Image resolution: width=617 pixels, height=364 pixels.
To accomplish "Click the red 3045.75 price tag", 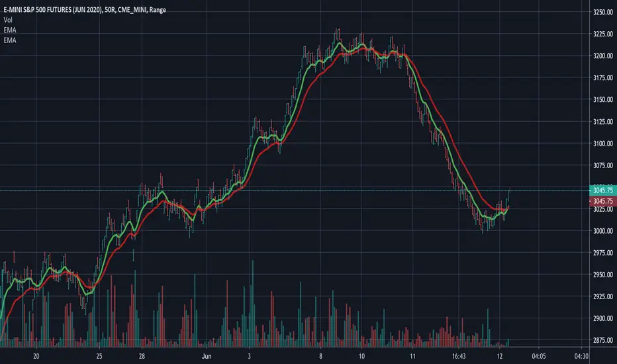I will coord(603,201).
